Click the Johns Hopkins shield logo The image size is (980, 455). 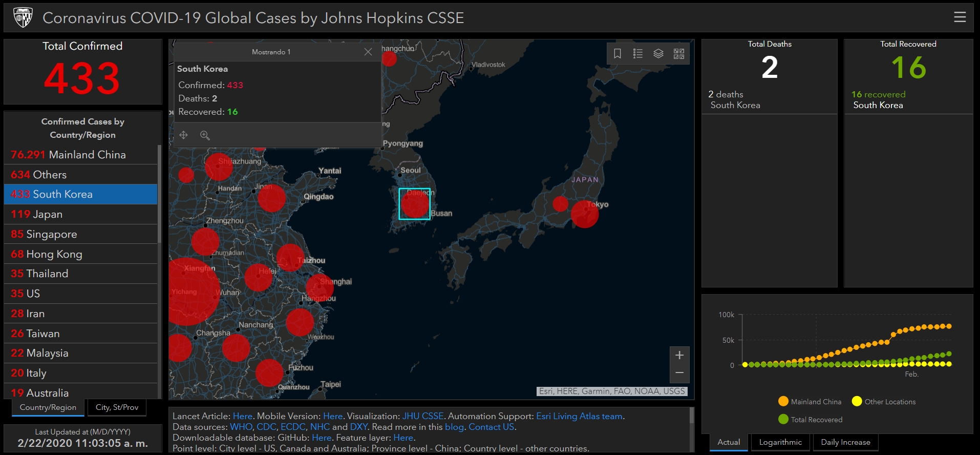pyautogui.click(x=23, y=17)
